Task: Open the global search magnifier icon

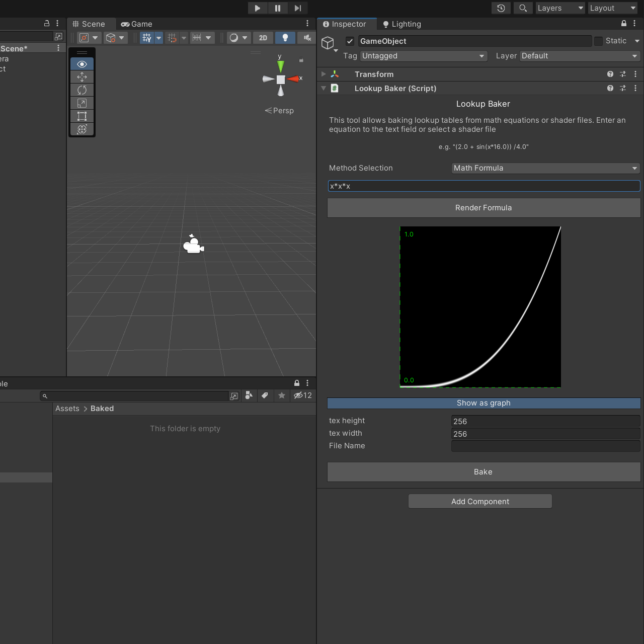Action: click(523, 8)
